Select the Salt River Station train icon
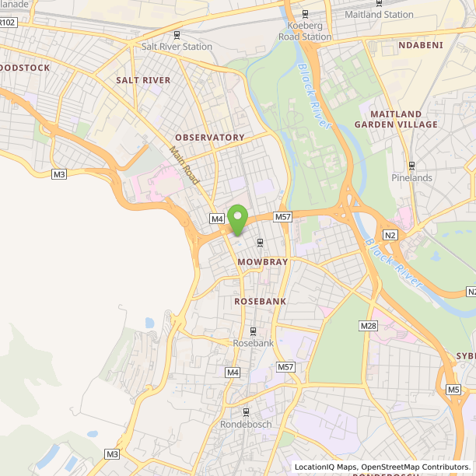The image size is (476, 476). coord(177,35)
